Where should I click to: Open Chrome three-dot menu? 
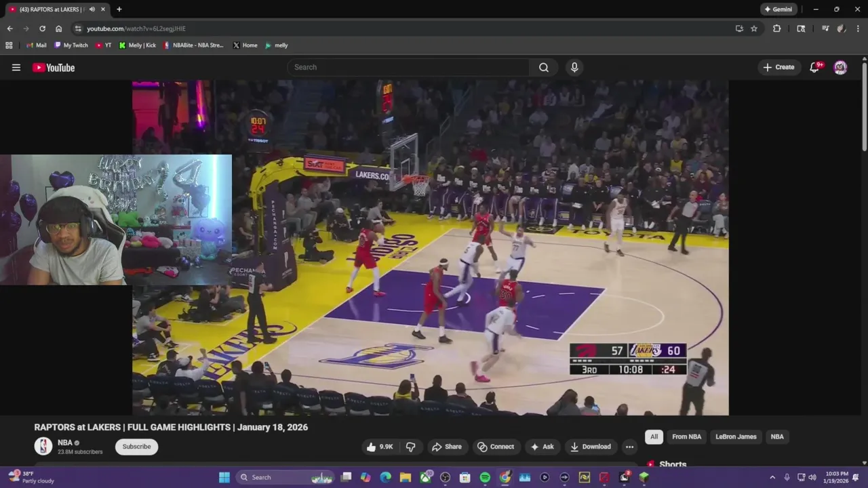858,28
